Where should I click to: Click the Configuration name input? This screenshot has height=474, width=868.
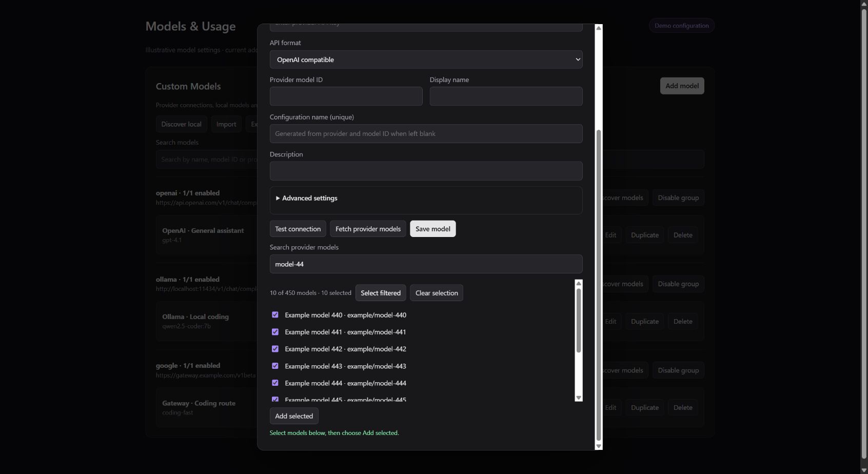coord(426,133)
